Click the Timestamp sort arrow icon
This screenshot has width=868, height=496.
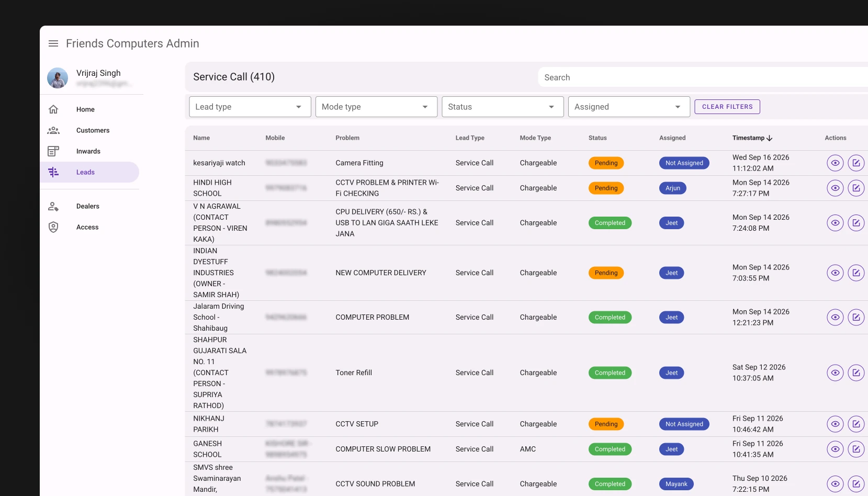click(770, 138)
